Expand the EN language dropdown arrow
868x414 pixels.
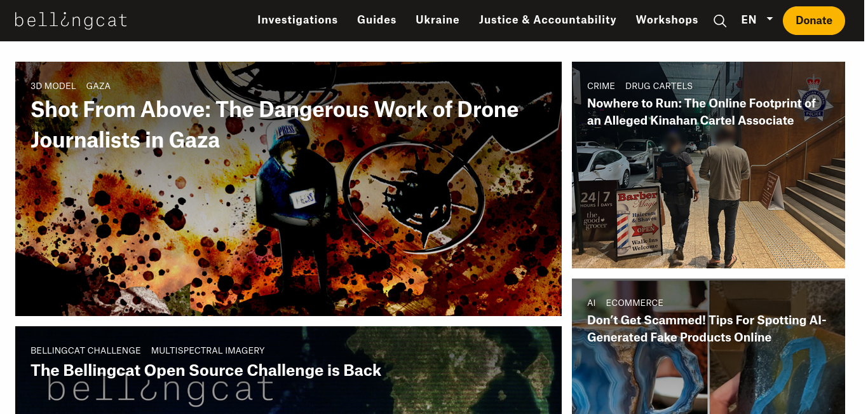pos(770,19)
